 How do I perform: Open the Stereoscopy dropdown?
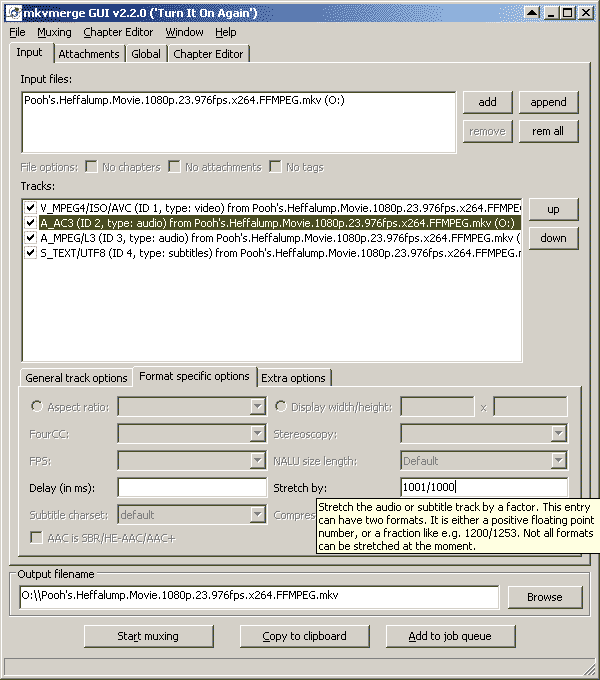pyautogui.click(x=559, y=433)
